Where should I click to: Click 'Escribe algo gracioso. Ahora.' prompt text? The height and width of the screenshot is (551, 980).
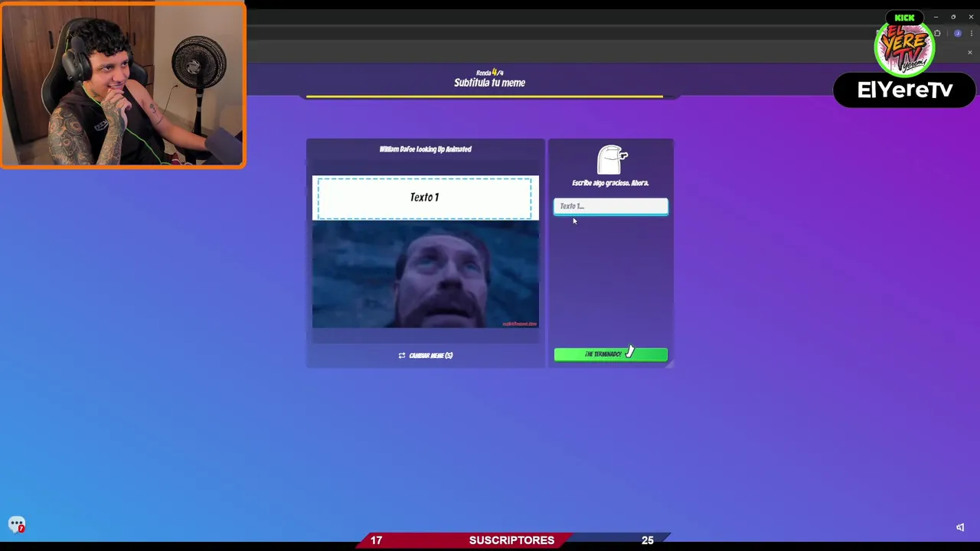(610, 183)
